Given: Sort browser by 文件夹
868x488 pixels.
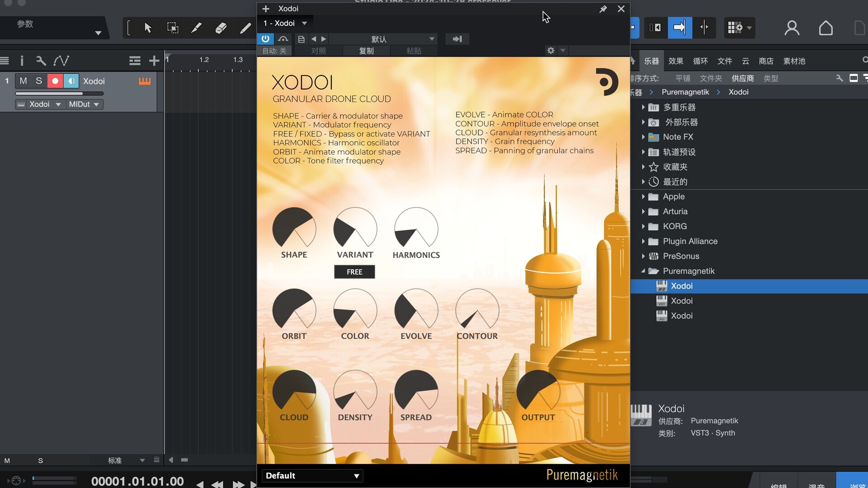Looking at the screenshot, I should pyautogui.click(x=711, y=78).
